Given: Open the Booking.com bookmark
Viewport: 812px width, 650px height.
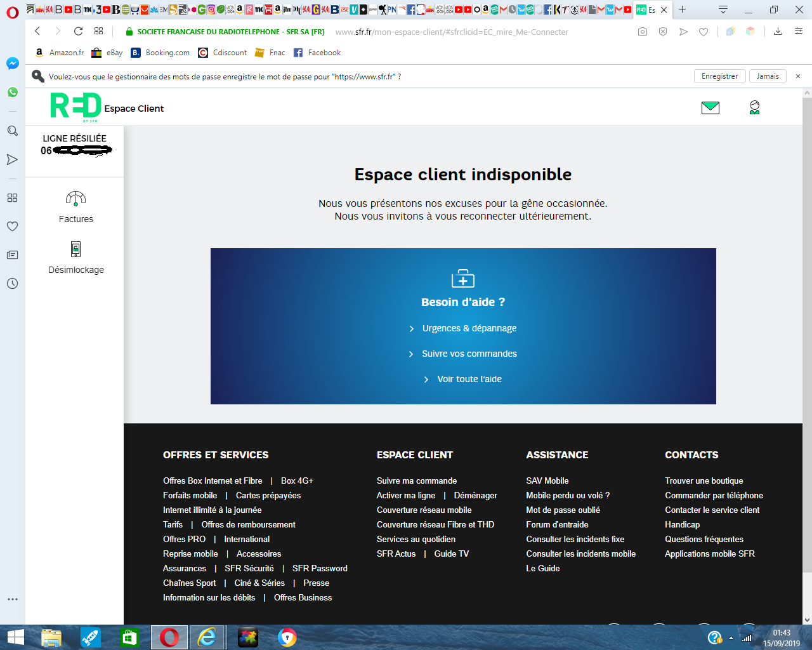Looking at the screenshot, I should tap(160, 53).
